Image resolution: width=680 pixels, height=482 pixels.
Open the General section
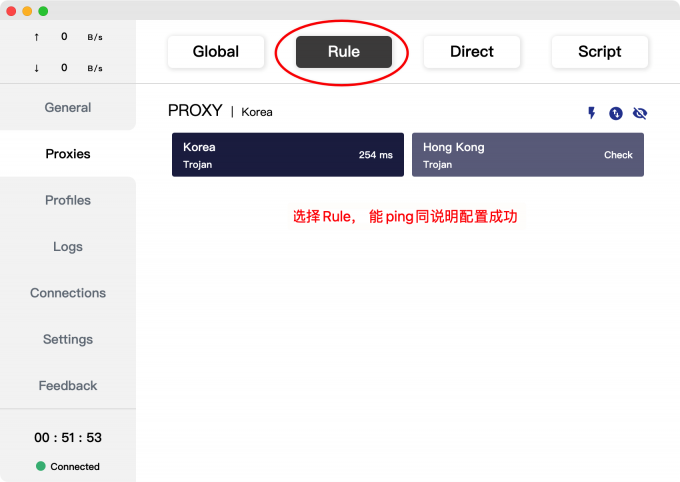coord(68,107)
